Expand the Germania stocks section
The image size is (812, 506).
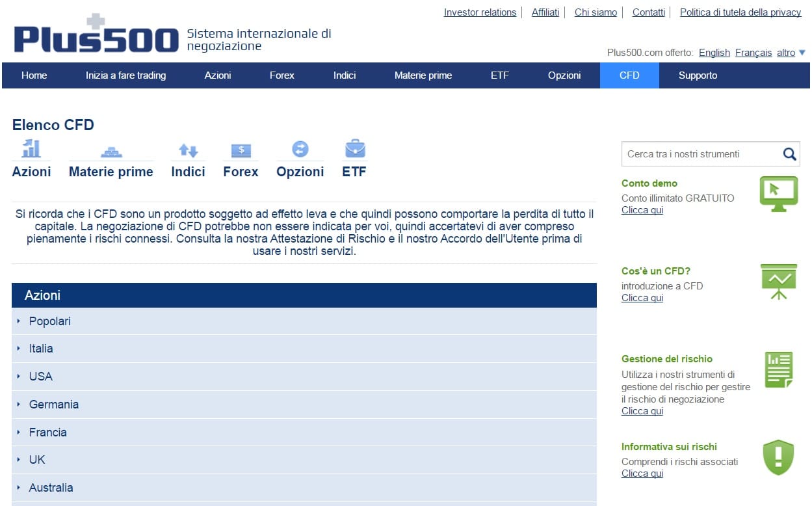coord(304,405)
